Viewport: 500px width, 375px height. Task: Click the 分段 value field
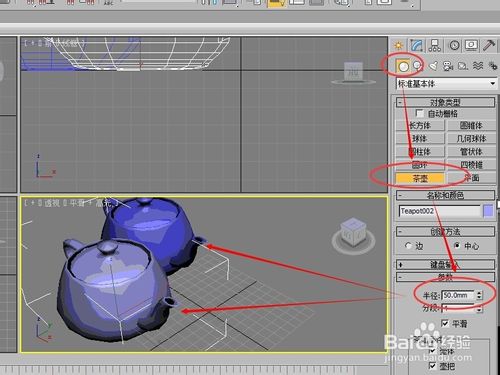pos(458,309)
